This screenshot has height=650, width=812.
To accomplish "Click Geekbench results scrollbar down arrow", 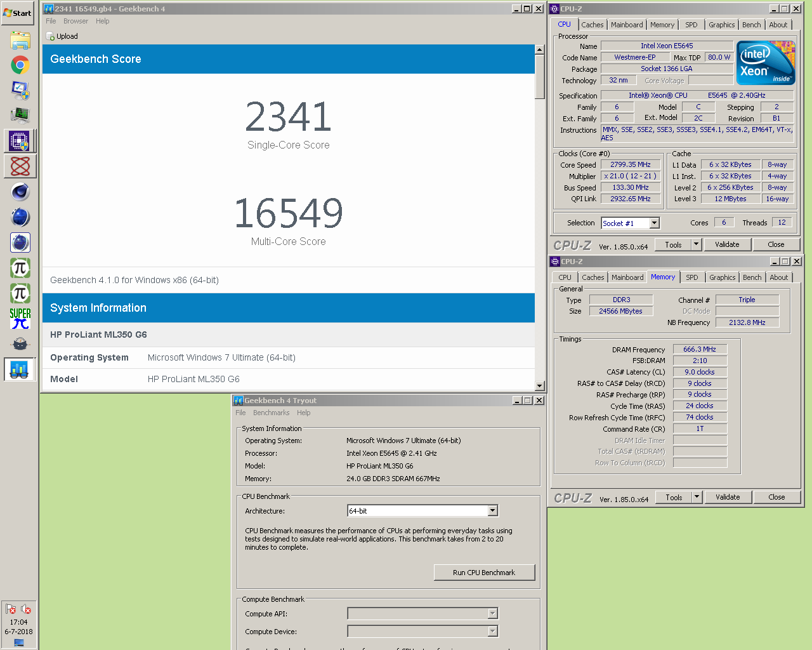I will 539,385.
